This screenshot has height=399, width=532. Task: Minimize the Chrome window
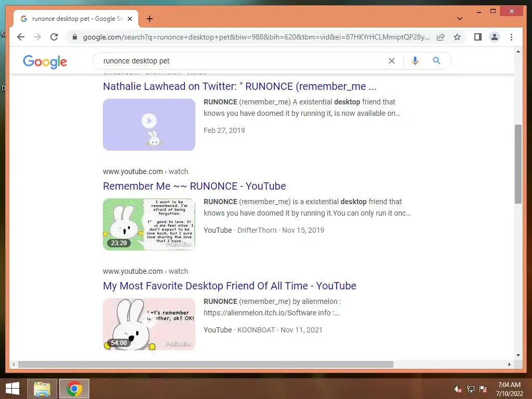pyautogui.click(x=478, y=11)
